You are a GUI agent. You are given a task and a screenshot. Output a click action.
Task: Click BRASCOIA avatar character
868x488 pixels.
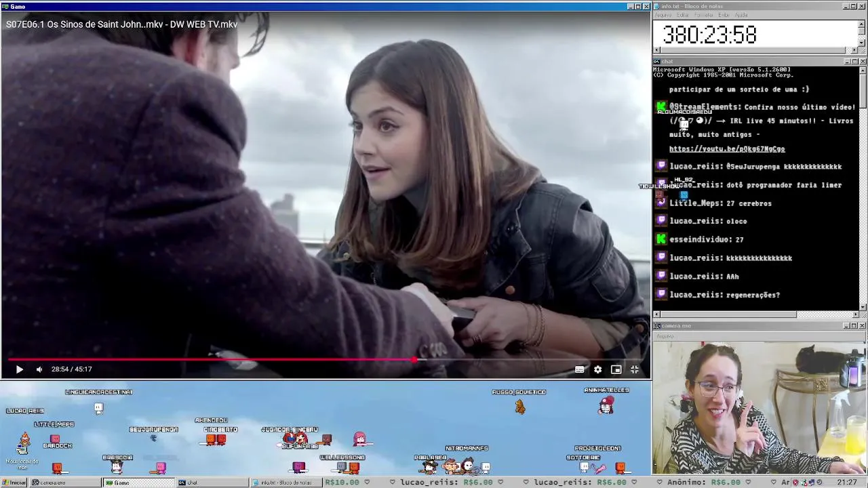(117, 466)
